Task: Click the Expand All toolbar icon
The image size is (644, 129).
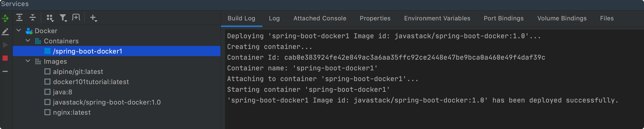Action: (19, 18)
